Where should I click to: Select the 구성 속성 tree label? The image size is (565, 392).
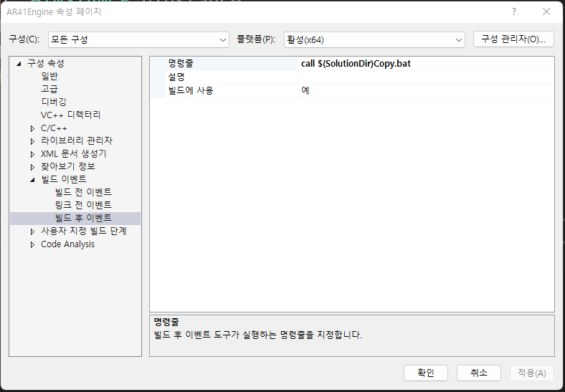[x=46, y=63]
